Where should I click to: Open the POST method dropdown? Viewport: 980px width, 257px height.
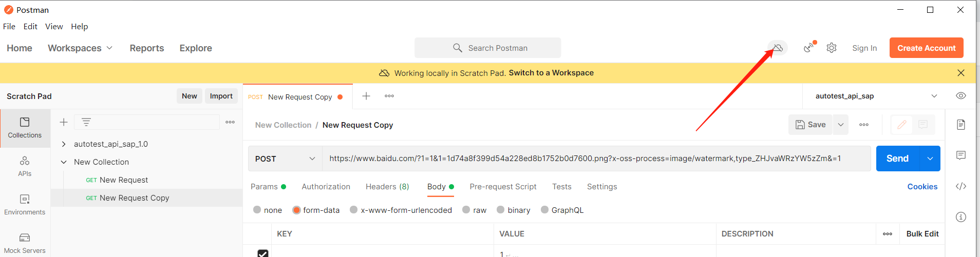coord(285,159)
